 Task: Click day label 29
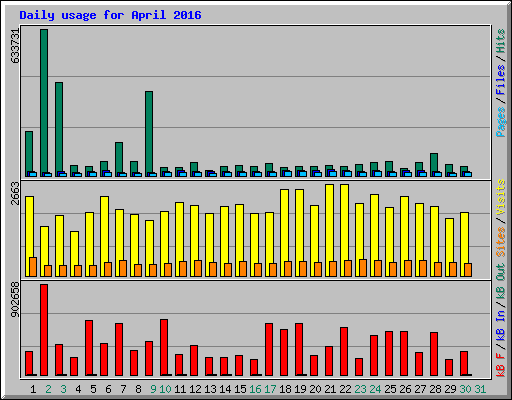click(450, 389)
